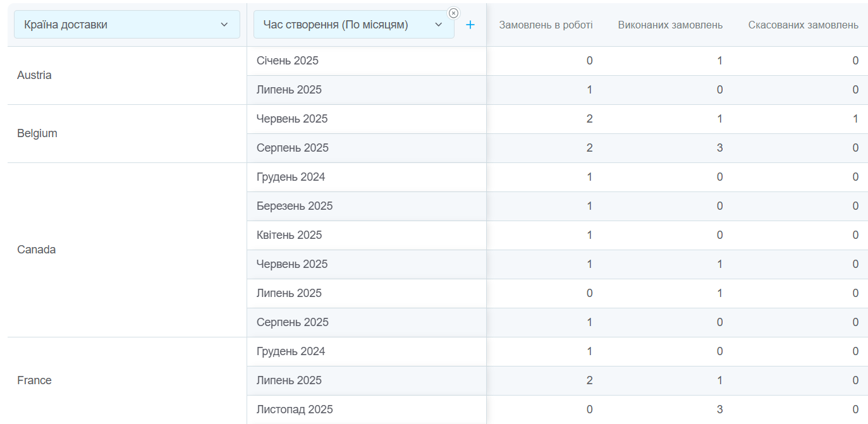
Task: Click 'Квітень 2025' row under Canada
Action: (289, 235)
